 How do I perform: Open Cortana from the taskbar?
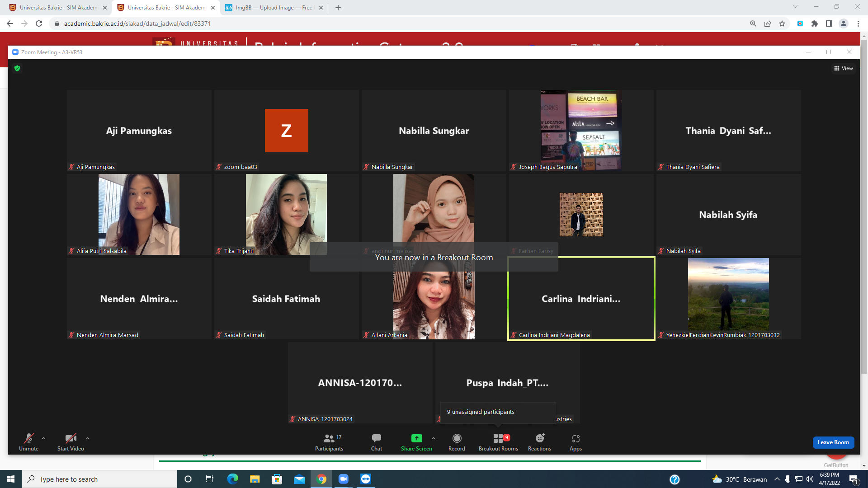coord(188,479)
